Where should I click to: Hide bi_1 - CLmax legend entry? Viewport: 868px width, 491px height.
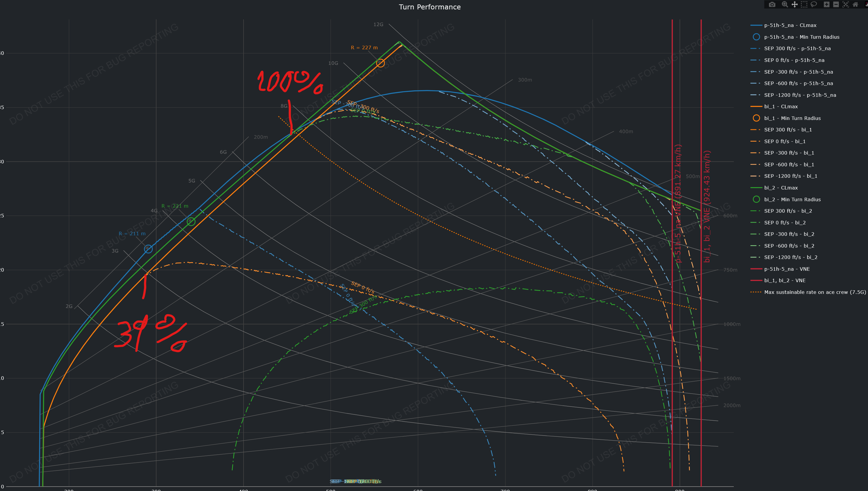[x=781, y=106]
